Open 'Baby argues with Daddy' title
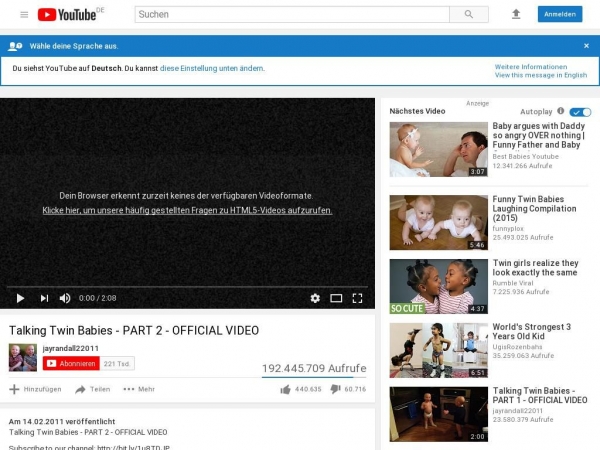Image resolution: width=600 pixels, height=450 pixels. click(x=539, y=135)
